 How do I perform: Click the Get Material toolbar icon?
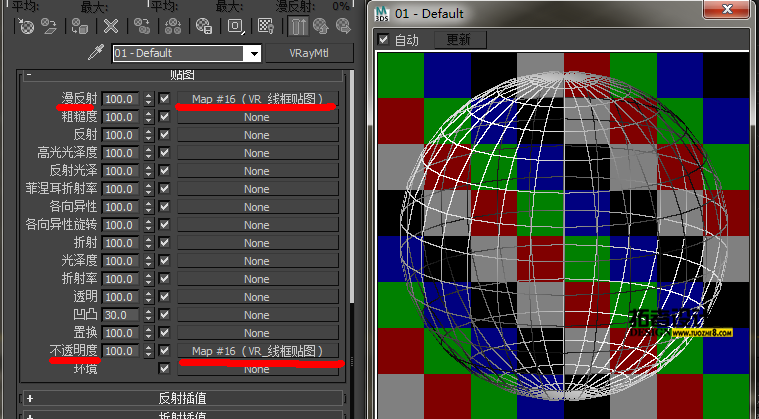coord(26,26)
